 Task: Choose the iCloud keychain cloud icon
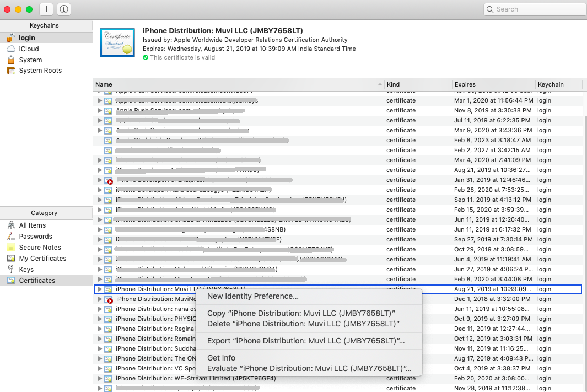click(11, 49)
